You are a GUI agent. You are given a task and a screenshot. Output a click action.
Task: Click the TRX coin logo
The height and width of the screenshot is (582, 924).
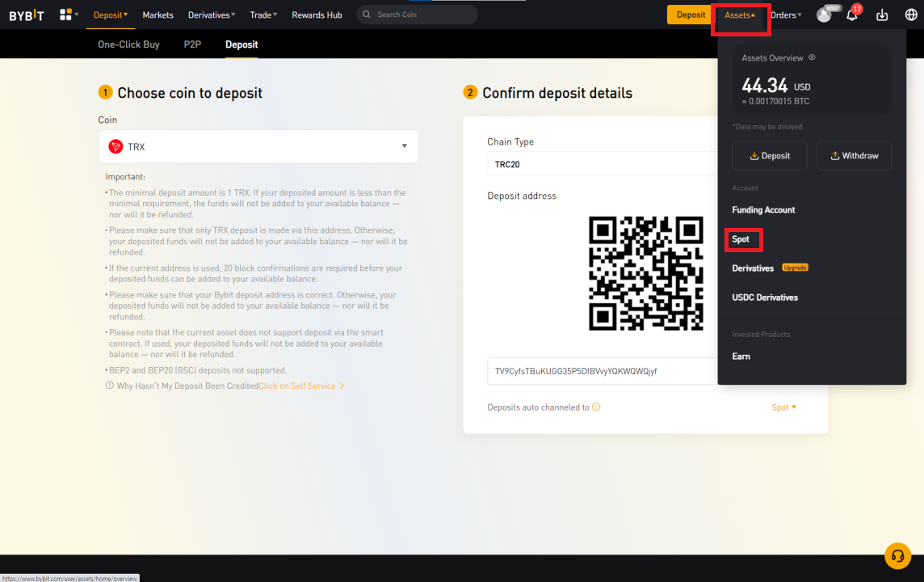(x=115, y=146)
